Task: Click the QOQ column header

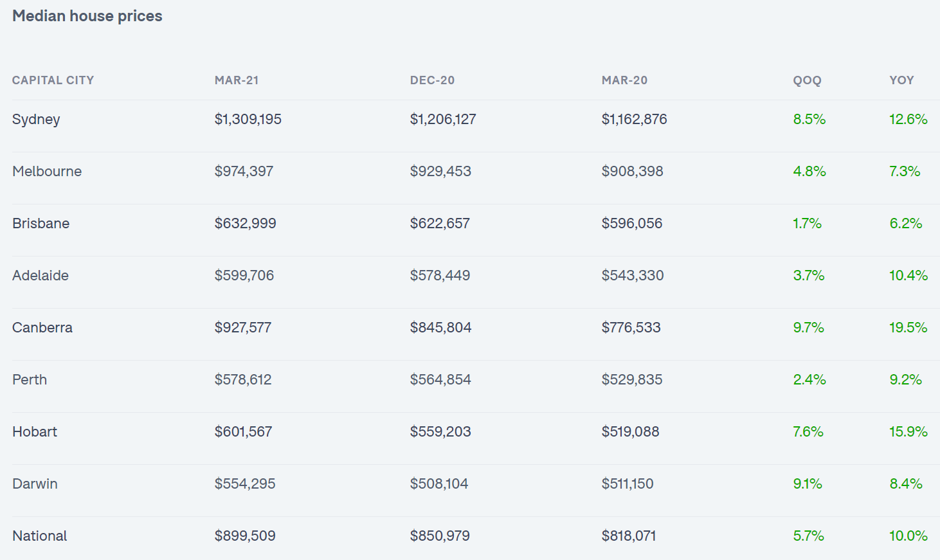Action: pos(807,80)
